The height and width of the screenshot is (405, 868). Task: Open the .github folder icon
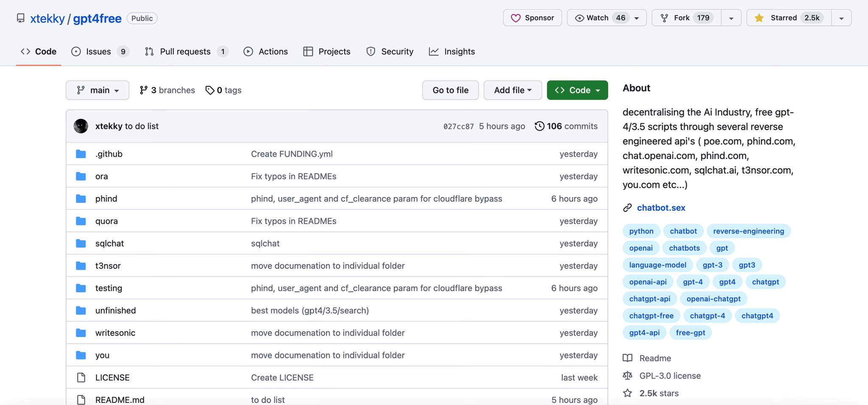[81, 154]
